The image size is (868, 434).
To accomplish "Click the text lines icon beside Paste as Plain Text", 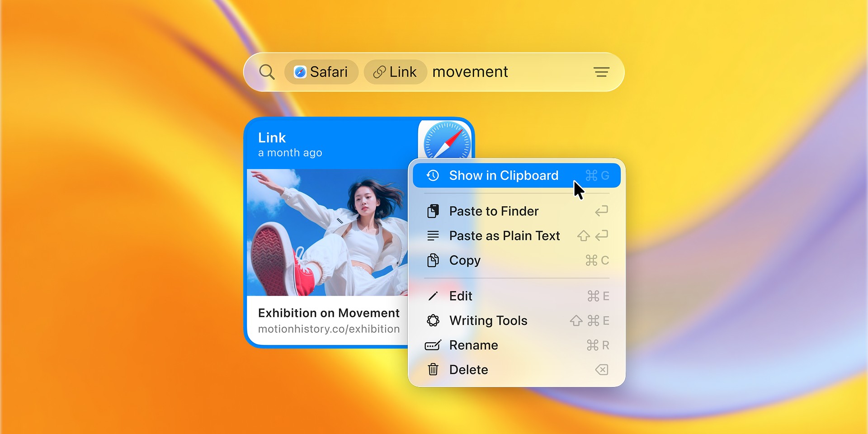I will 433,236.
